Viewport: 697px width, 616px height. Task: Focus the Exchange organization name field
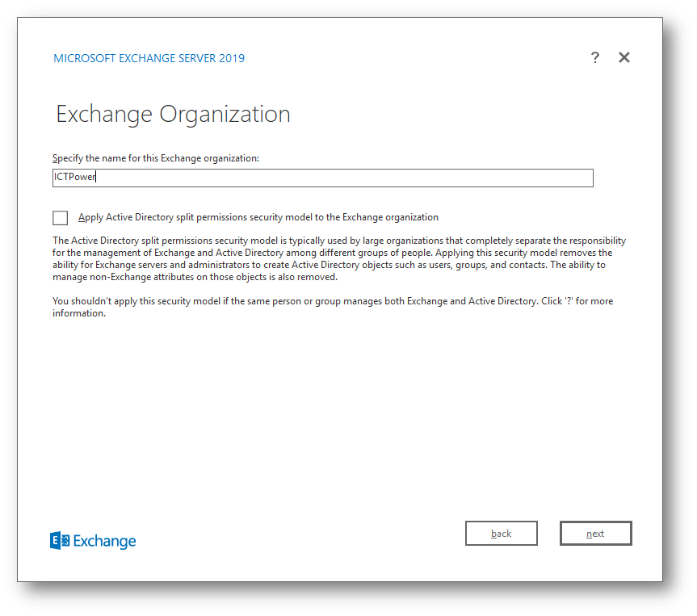(323, 178)
